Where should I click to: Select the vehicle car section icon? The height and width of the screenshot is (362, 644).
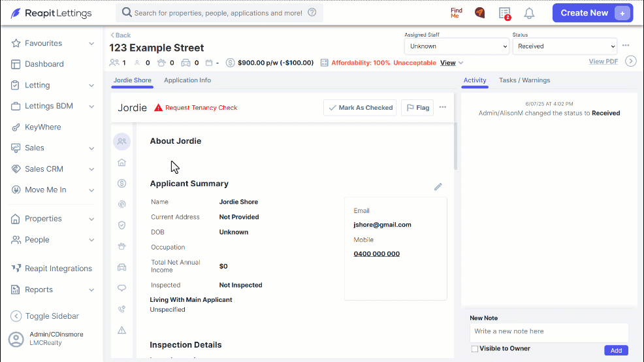click(x=122, y=267)
